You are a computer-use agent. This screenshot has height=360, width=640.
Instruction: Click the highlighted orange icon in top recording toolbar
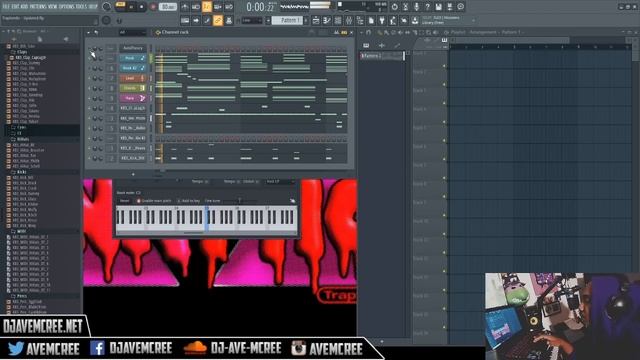tap(207, 7)
